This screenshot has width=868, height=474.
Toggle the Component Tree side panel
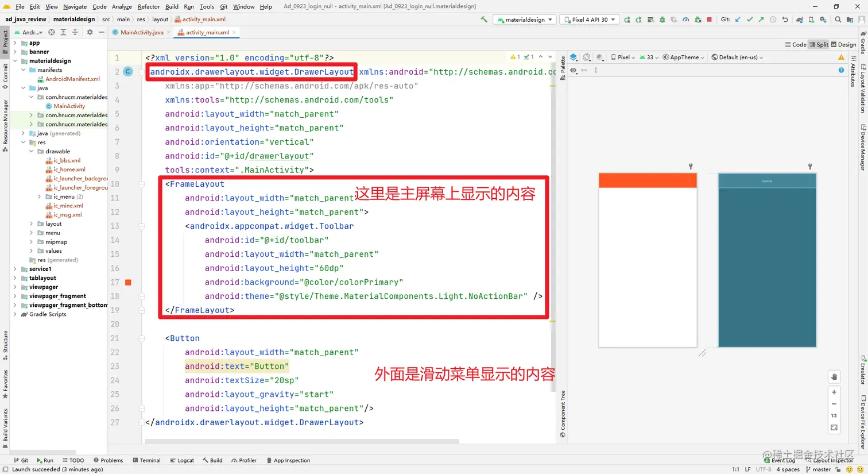click(563, 414)
